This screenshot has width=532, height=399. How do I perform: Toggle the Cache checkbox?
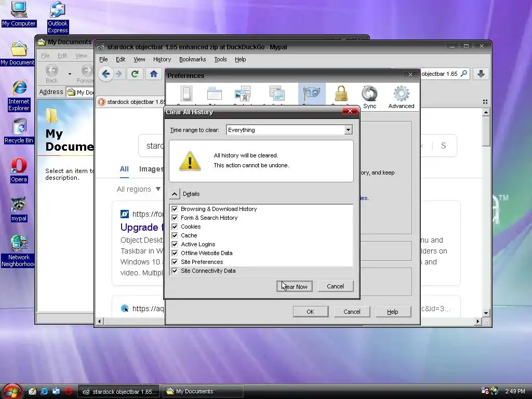point(175,235)
